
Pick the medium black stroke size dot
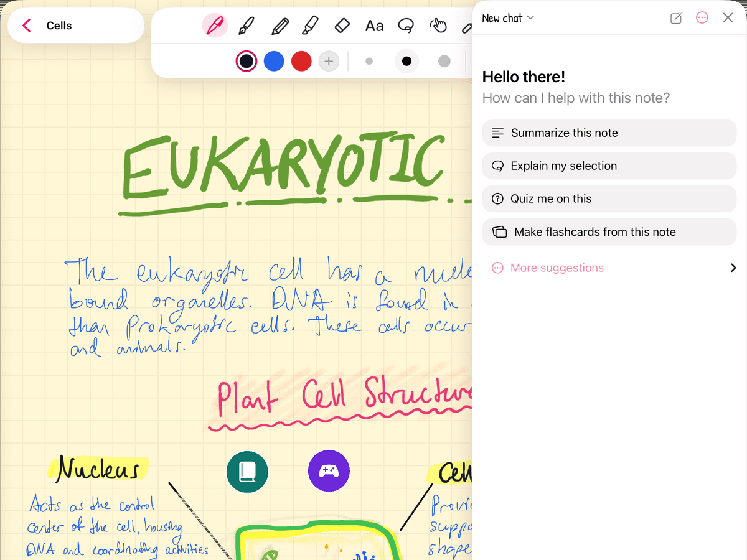point(406,61)
